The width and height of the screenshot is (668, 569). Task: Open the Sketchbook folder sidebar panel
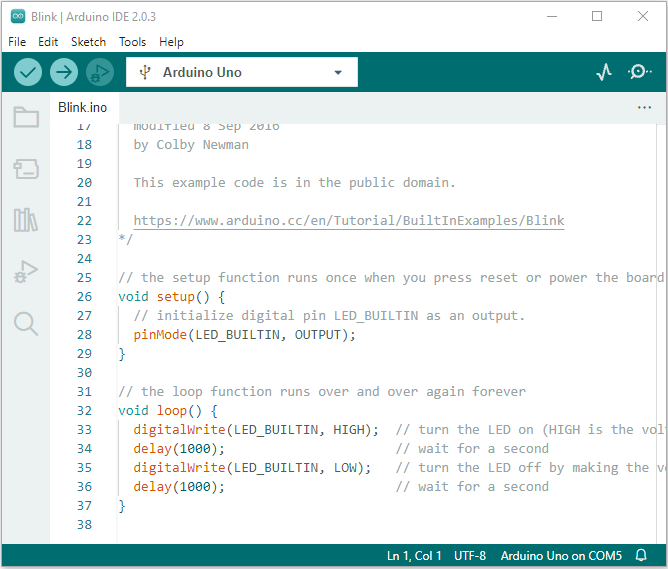click(x=26, y=117)
